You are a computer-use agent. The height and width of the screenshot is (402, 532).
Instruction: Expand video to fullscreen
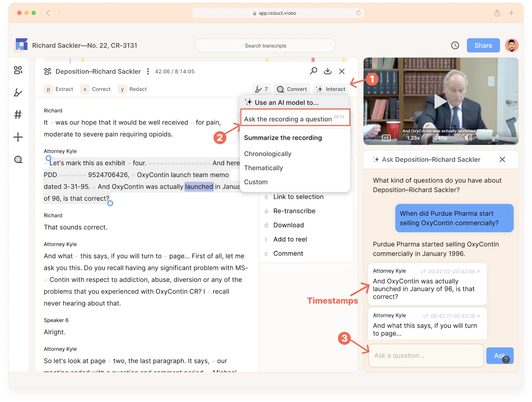(495, 137)
